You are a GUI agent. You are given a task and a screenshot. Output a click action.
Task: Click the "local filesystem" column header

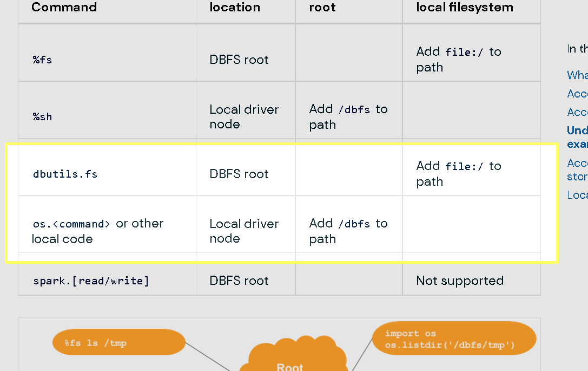click(464, 8)
